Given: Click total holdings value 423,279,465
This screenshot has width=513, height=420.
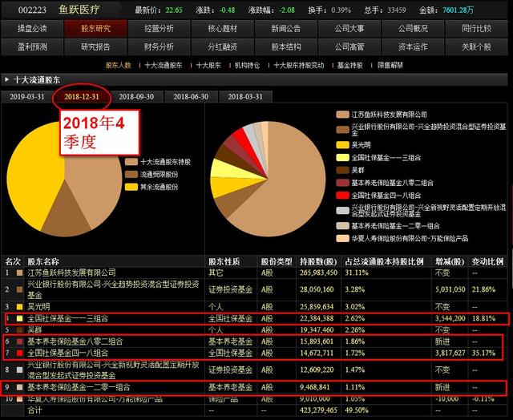Looking at the screenshot, I should click(x=318, y=410).
